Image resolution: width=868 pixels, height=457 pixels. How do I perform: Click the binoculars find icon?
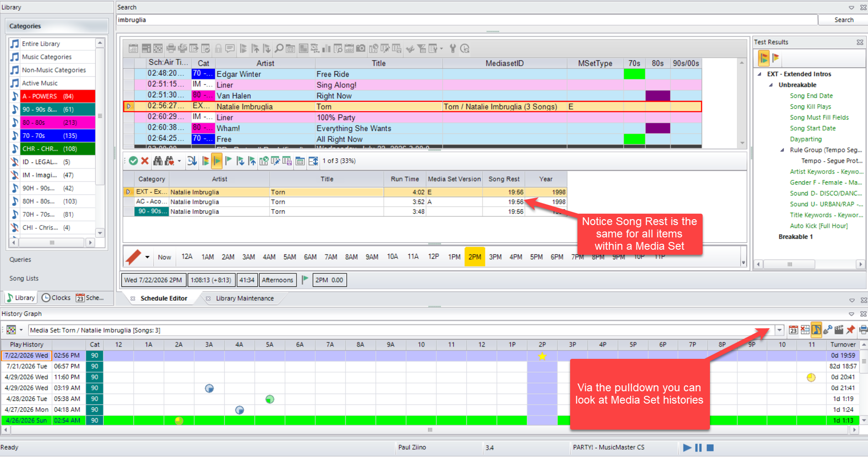pos(158,161)
